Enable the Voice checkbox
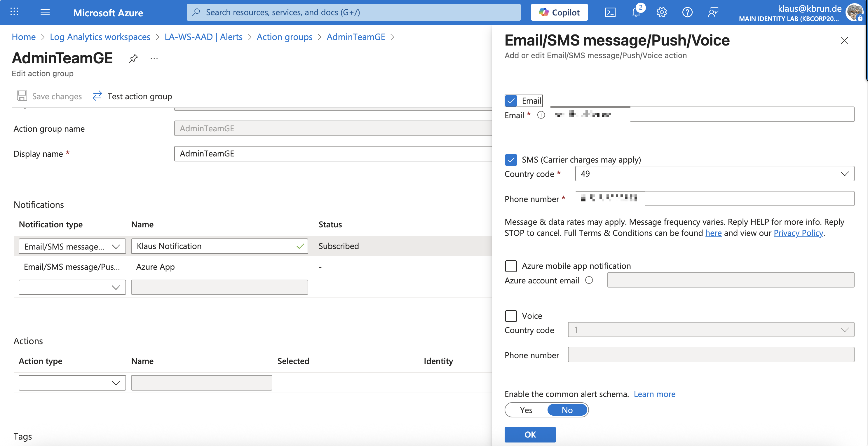This screenshot has width=868, height=446. (x=511, y=316)
